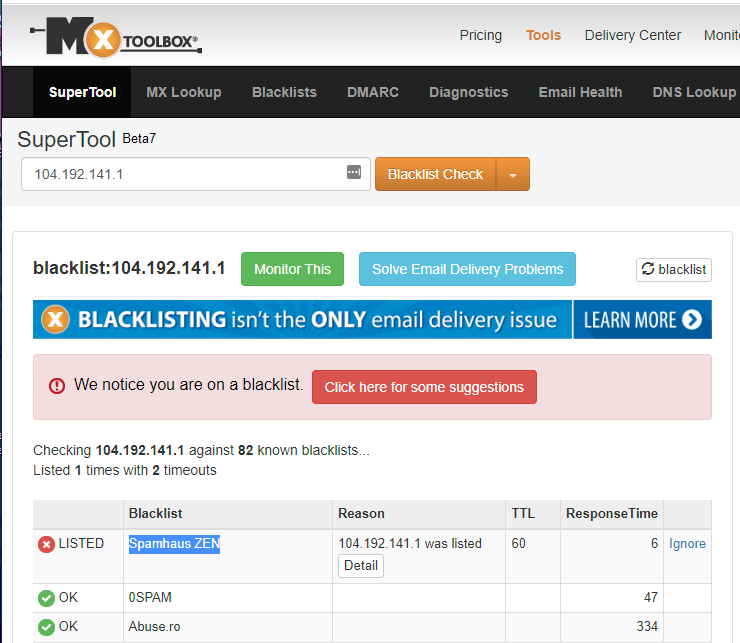Click the blacklist:104.192.141.1 heading
740x643 pixels.
pos(129,268)
